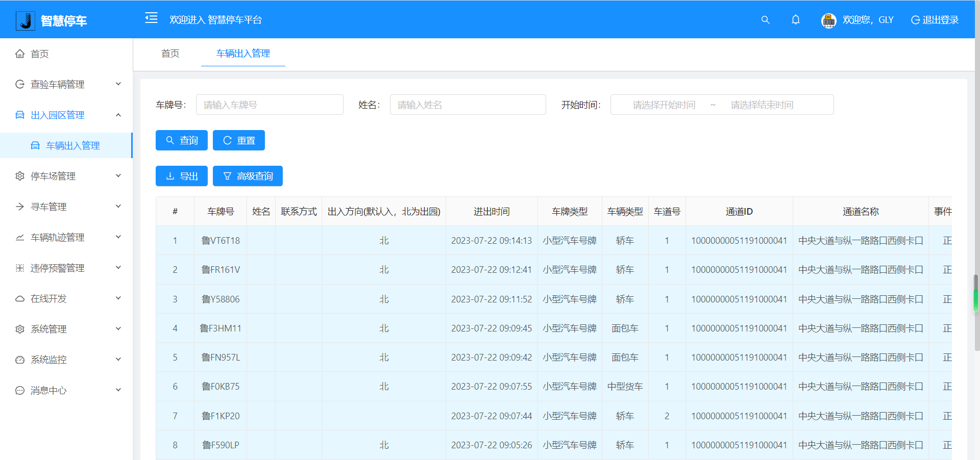Click the user avatar icon
Viewport: 980px width, 460px height.
(x=829, y=20)
